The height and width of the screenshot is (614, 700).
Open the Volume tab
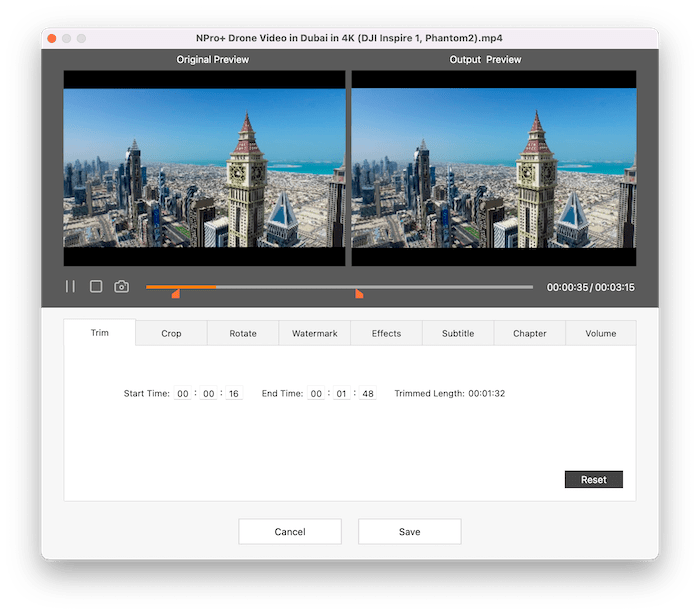(601, 333)
